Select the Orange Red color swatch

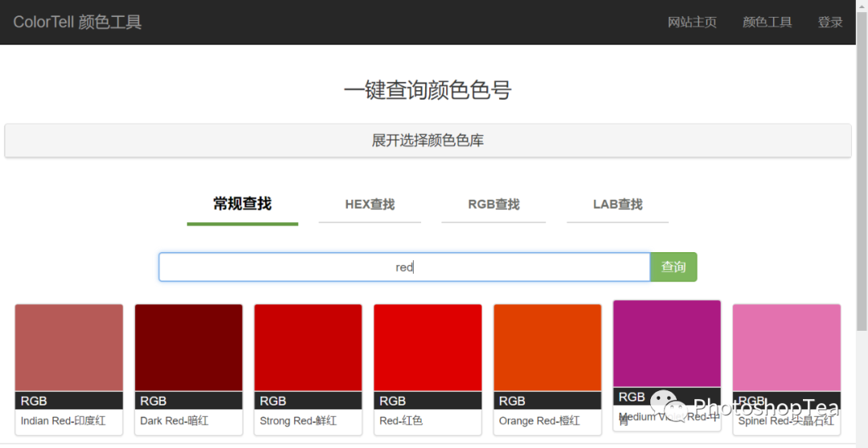(547, 348)
